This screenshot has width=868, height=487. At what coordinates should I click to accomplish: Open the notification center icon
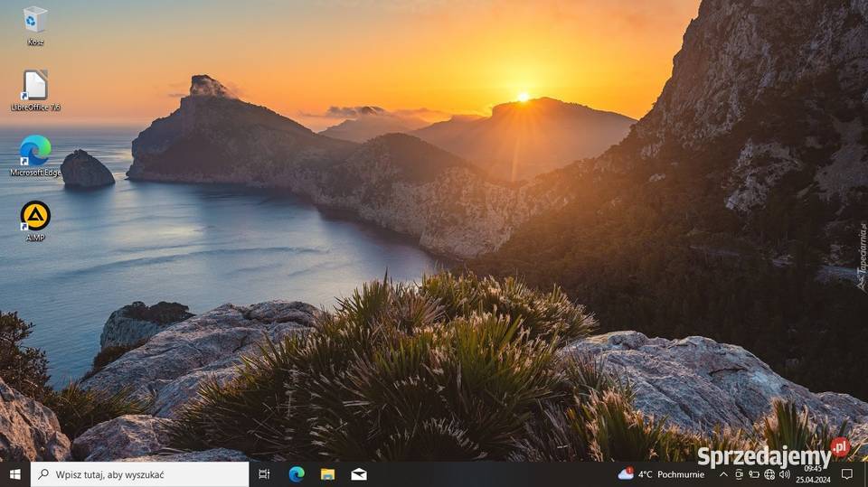click(x=847, y=474)
